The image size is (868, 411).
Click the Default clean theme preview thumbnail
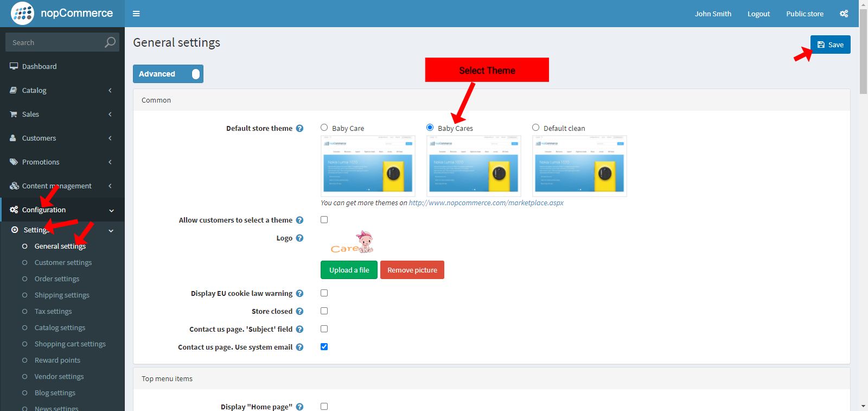click(x=579, y=166)
